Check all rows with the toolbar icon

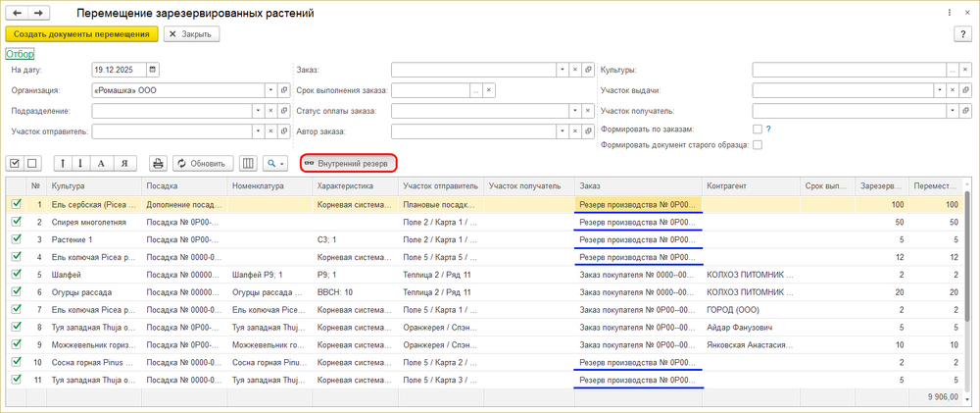[x=15, y=163]
